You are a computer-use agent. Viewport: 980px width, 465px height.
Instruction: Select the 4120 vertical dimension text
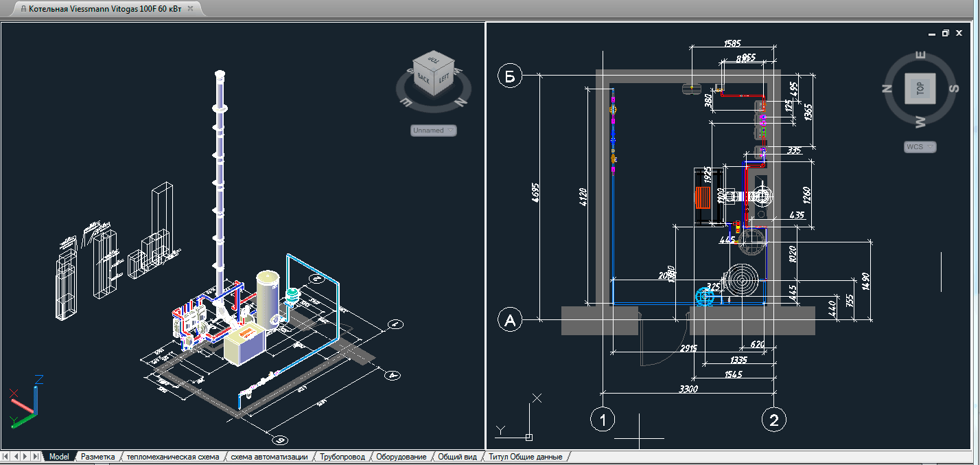583,196
